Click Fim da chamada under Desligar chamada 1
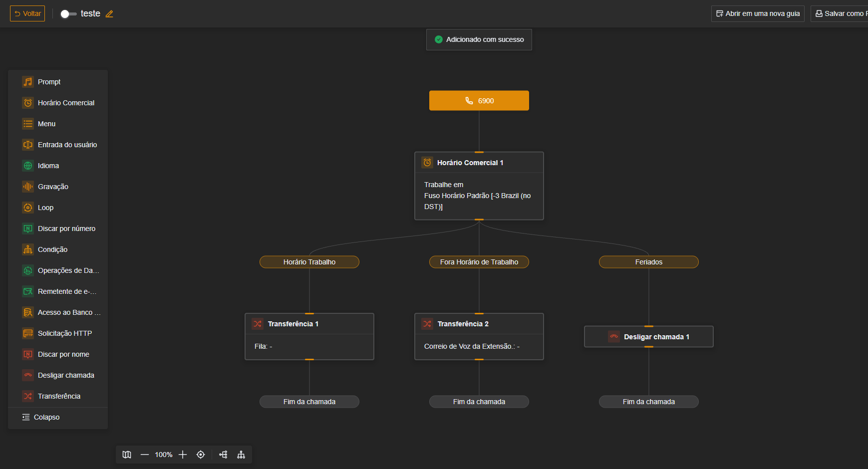The height and width of the screenshot is (469, 868). click(649, 402)
